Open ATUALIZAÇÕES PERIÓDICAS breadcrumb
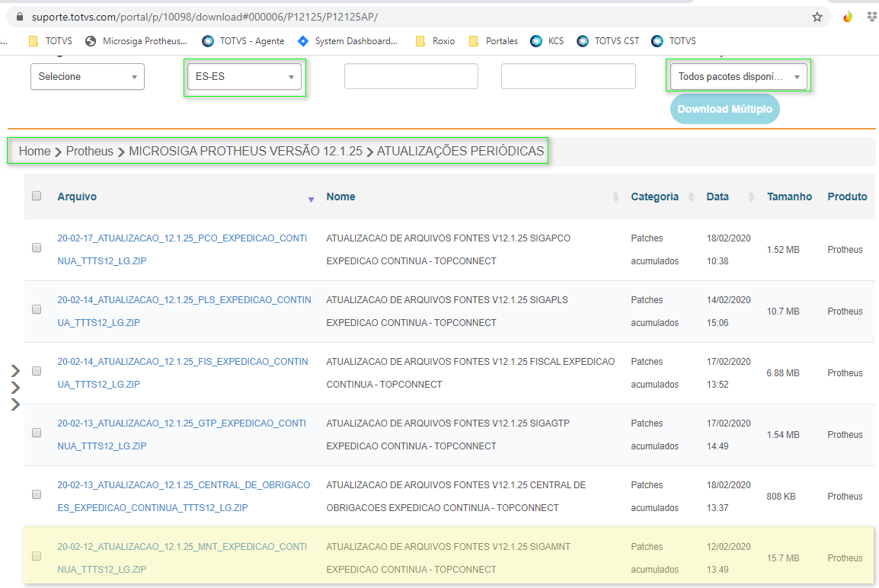Screen dimensions: 879x588 (460, 151)
